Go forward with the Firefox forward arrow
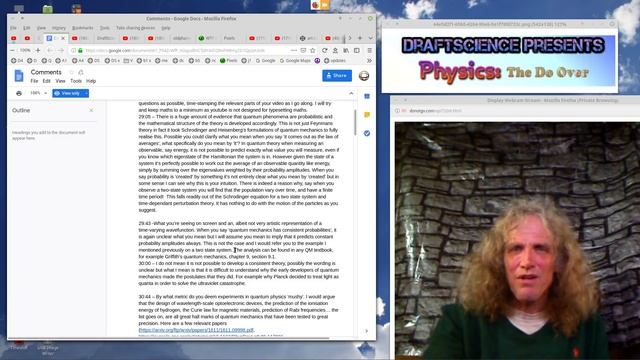This screenshot has height=360, width=640. click(61, 50)
